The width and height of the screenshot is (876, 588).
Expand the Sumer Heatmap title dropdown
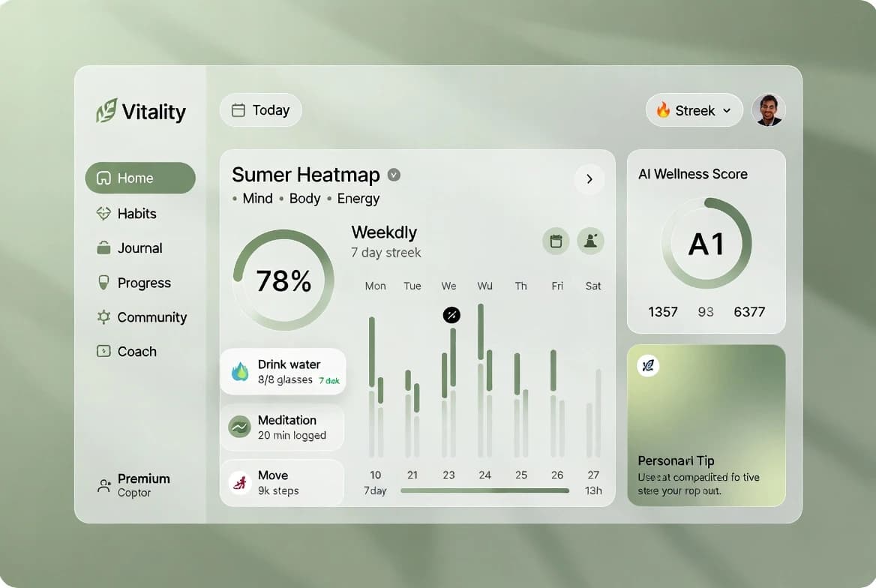[x=394, y=175]
